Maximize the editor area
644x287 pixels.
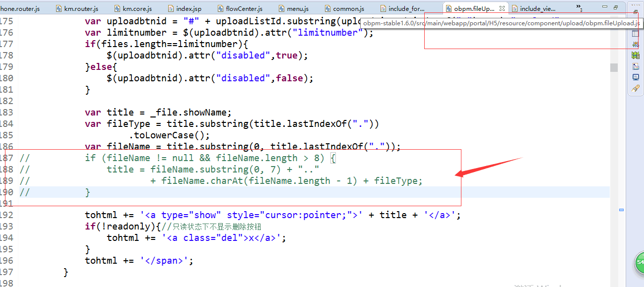tap(616, 7)
